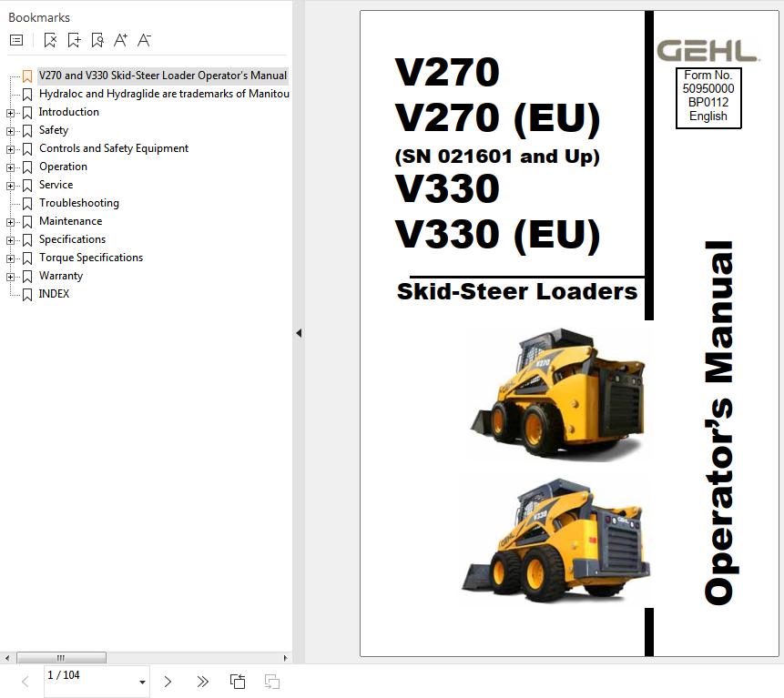Image resolution: width=784 pixels, height=698 pixels.
Task: Expand the Safety bookmark
Action: 10,131
